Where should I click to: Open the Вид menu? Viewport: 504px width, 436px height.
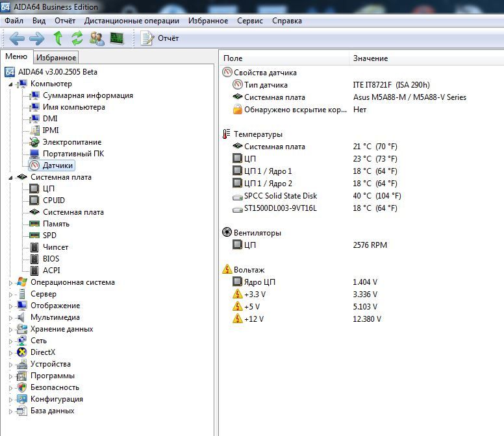pos(39,21)
